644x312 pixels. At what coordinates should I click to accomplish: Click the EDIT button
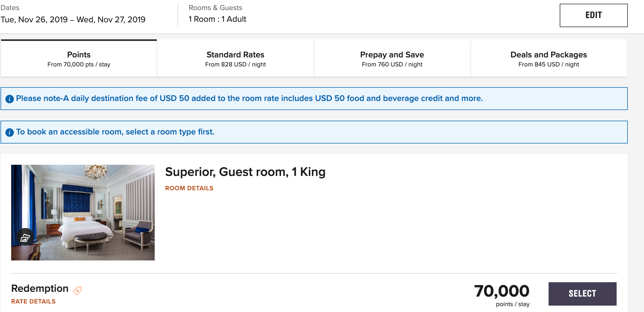click(x=594, y=15)
